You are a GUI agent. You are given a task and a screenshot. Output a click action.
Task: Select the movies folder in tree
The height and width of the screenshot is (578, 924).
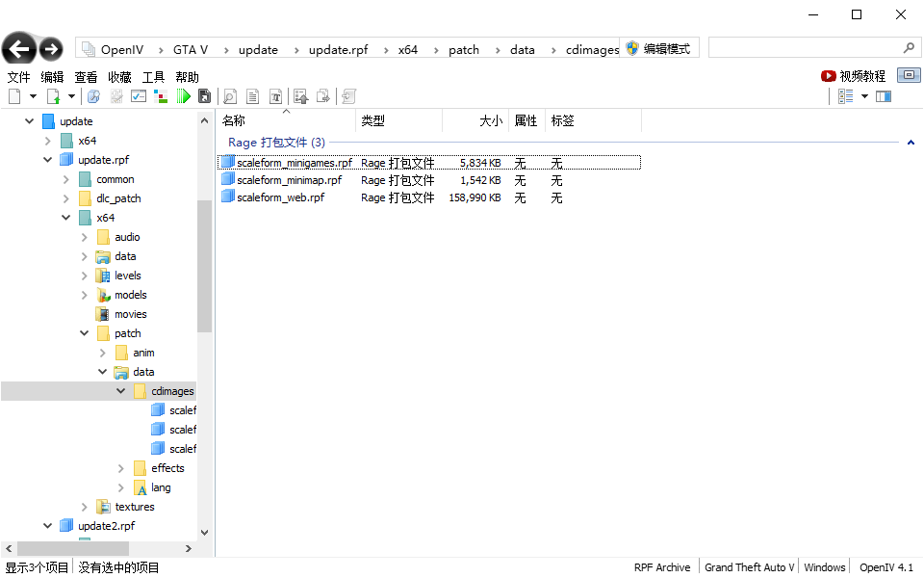pos(131,314)
